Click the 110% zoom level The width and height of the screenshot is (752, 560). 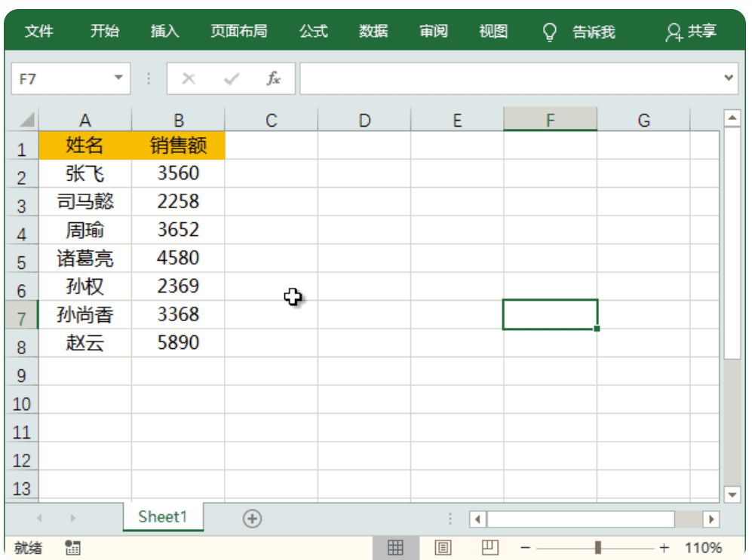pos(703,547)
